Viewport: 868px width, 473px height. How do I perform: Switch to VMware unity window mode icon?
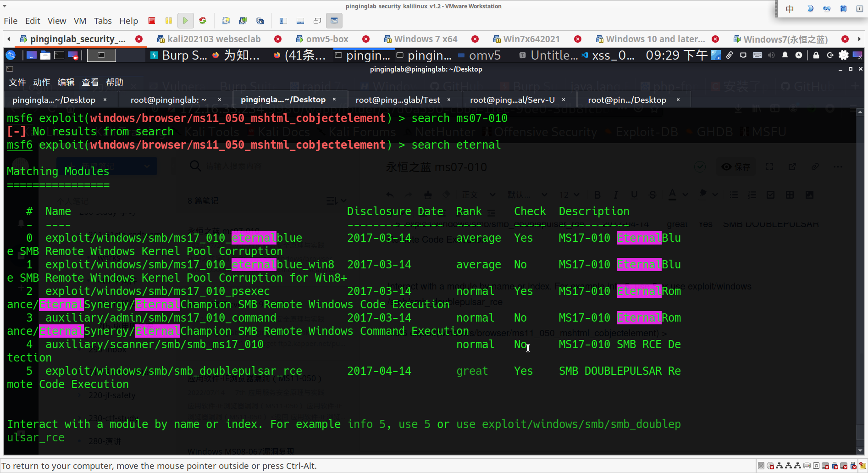(317, 21)
